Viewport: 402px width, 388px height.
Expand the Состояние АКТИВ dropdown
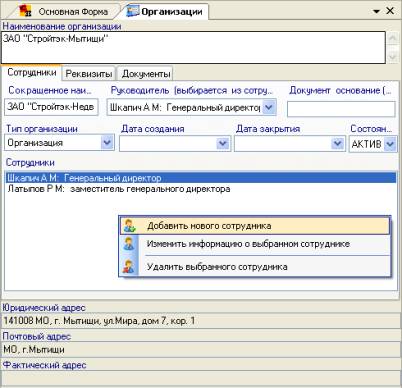tap(390, 144)
